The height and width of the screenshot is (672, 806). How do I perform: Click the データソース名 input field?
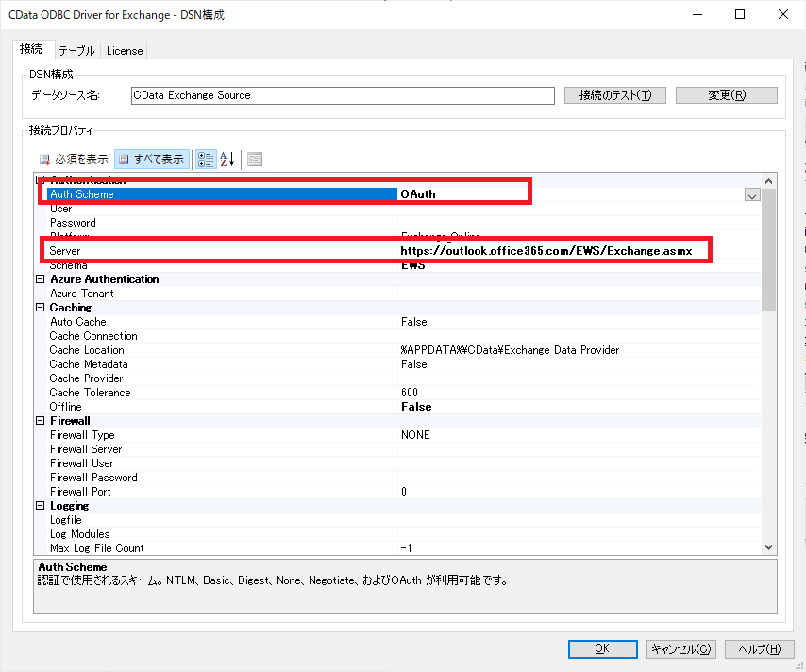click(343, 95)
